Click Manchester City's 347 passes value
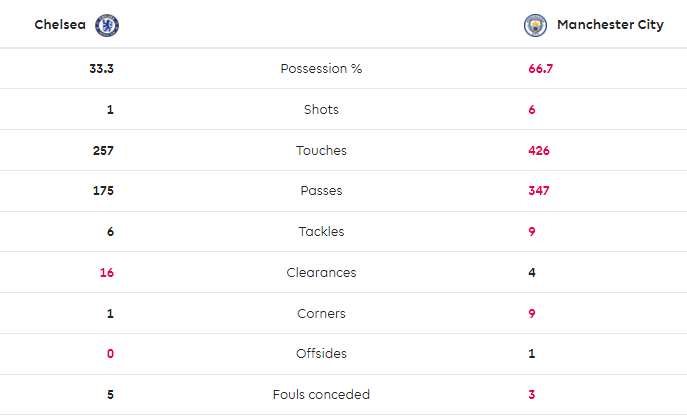 (539, 191)
